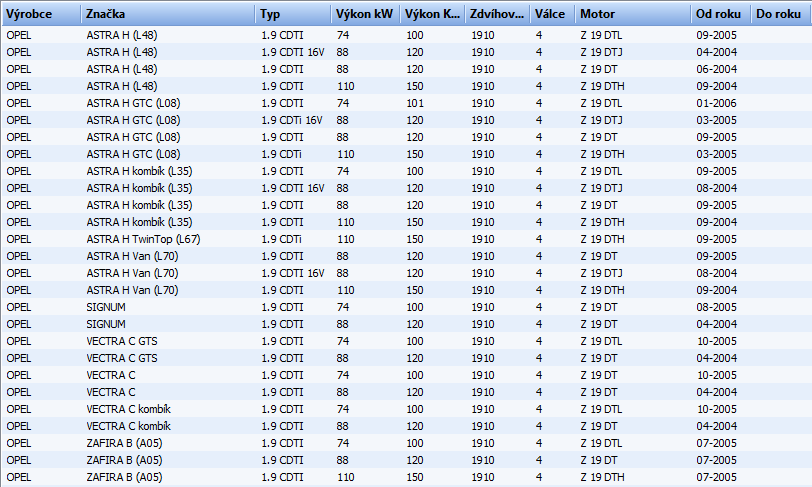Select ZAFIRA B (A05) with 88 kW
812x487 pixels.
(406, 460)
